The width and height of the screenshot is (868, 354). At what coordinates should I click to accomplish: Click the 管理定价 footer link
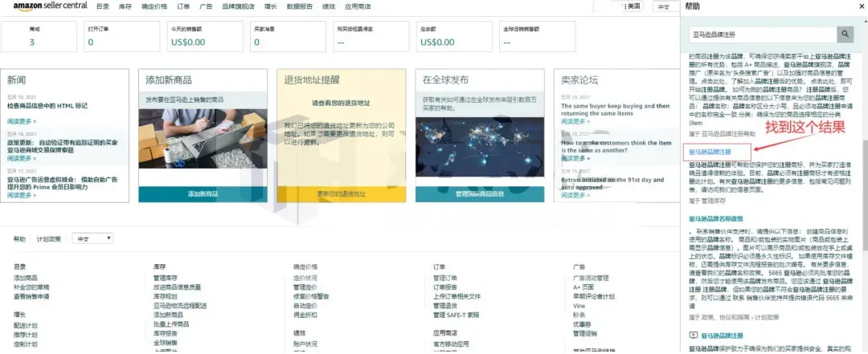pos(305,287)
